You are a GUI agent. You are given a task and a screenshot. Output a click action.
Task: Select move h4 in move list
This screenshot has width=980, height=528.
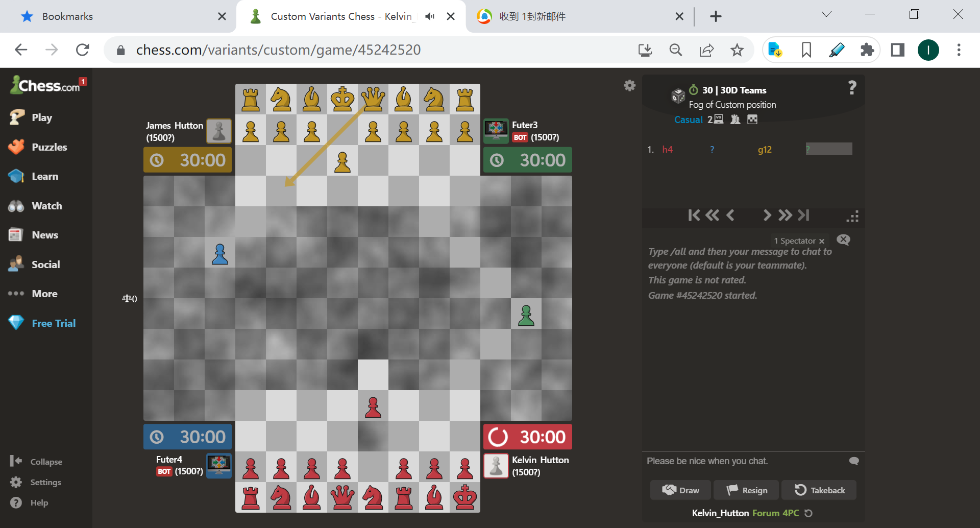[667, 150]
